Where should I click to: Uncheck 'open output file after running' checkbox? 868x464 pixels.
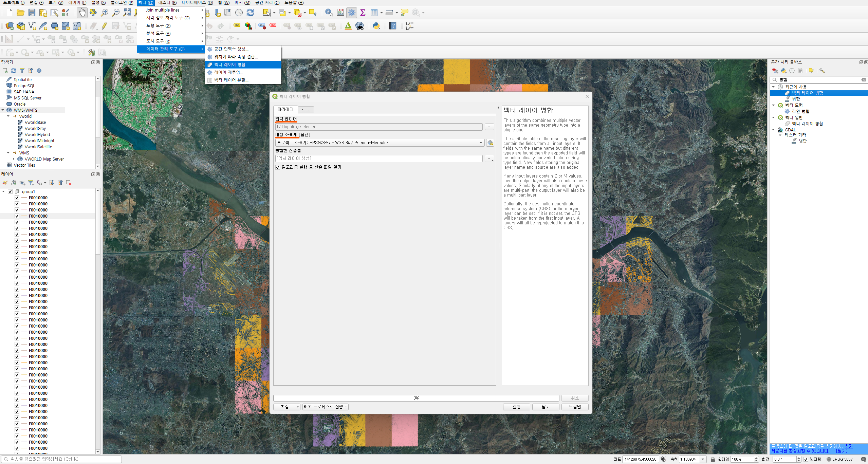click(278, 167)
